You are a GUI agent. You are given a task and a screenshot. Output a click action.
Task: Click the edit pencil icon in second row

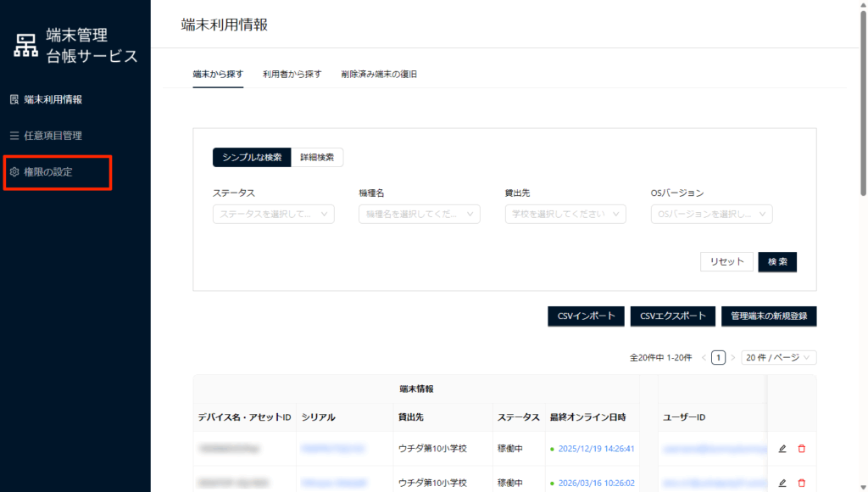point(782,483)
